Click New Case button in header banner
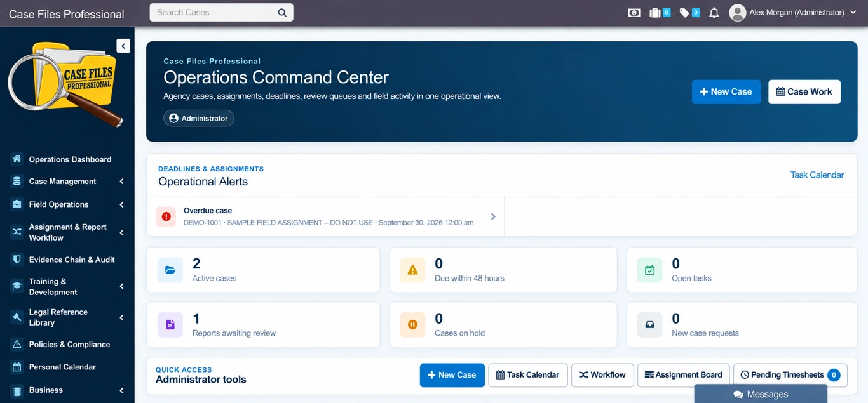Image resolution: width=868 pixels, height=403 pixels. [726, 92]
